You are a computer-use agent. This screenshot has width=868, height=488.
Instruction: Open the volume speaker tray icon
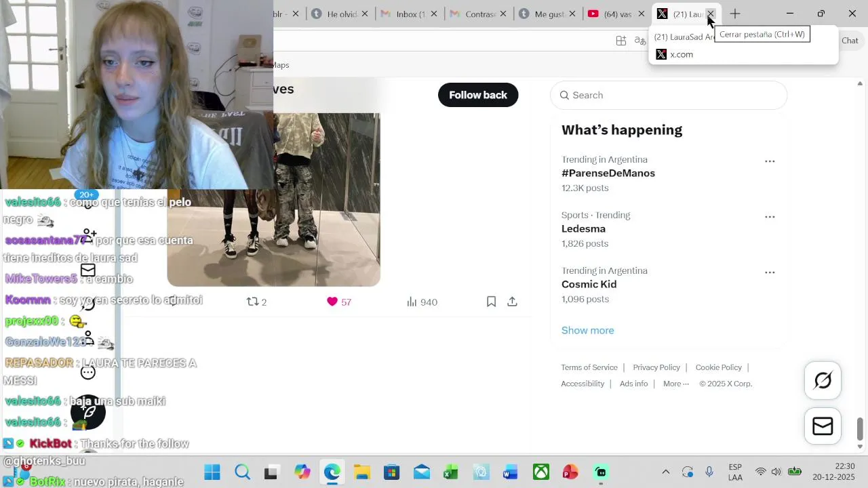point(776,472)
